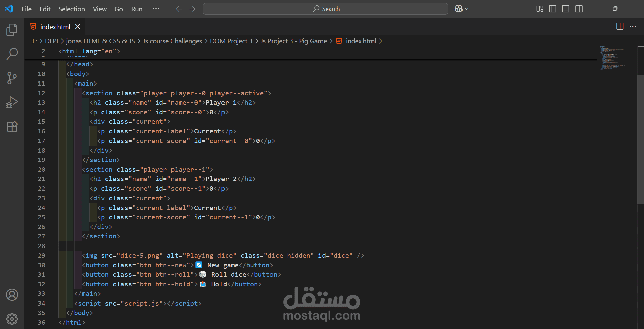Screen dimensions: 644x329
Task: Open the View menu
Action: coord(100,9)
